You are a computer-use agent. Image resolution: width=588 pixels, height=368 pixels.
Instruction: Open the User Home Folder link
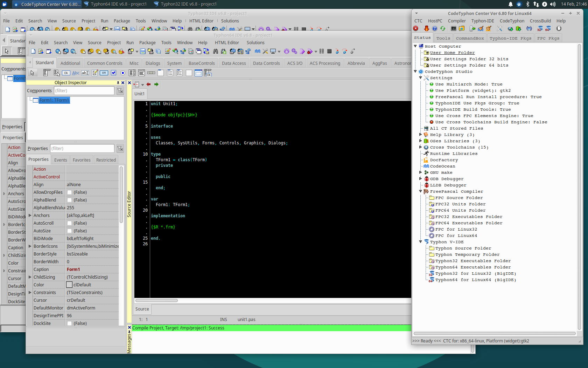point(452,53)
